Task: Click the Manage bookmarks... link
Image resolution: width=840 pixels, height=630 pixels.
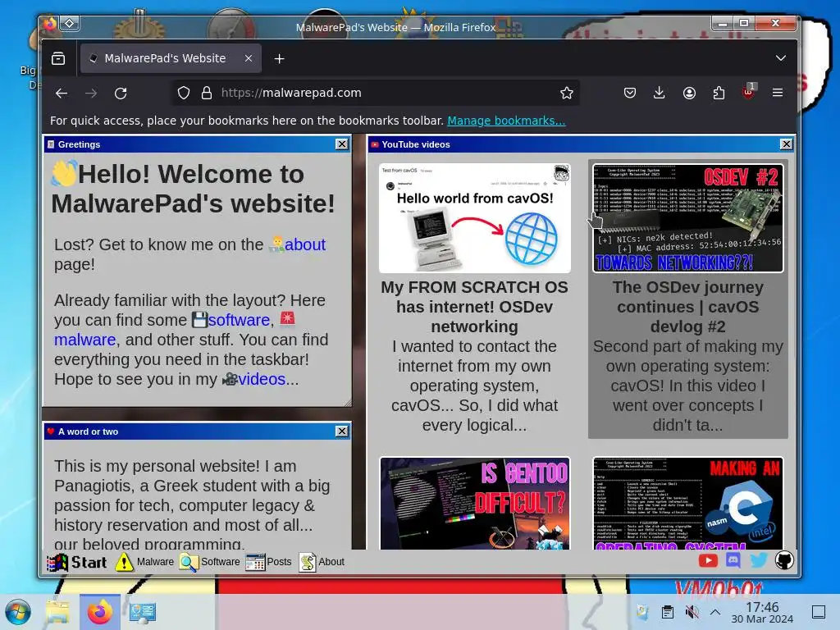Action: click(506, 121)
